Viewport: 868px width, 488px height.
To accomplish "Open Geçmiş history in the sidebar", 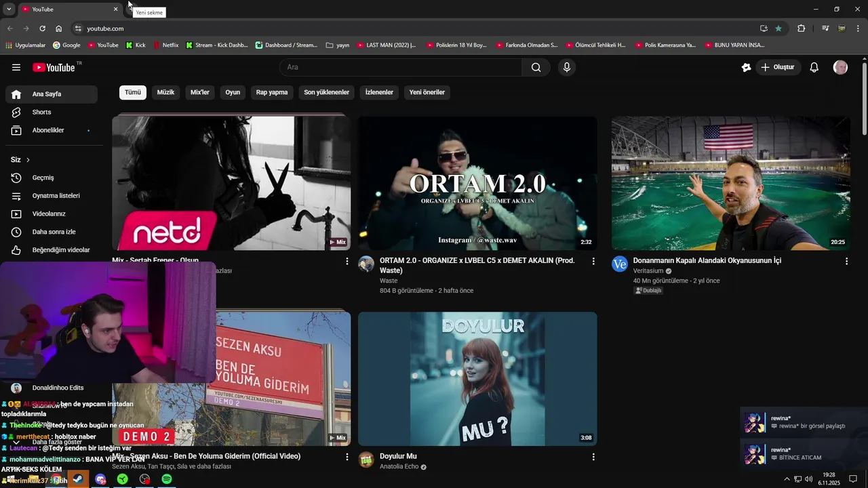I will 52,178.
